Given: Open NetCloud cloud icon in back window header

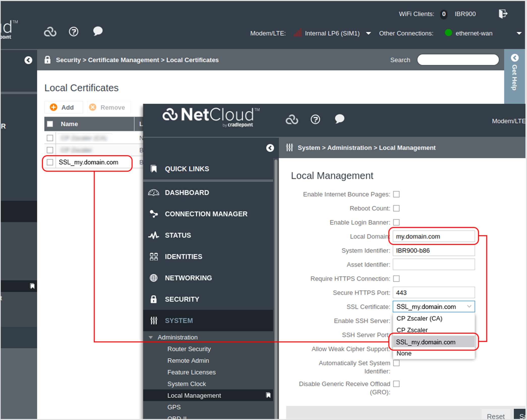Looking at the screenshot, I should click(x=50, y=32).
